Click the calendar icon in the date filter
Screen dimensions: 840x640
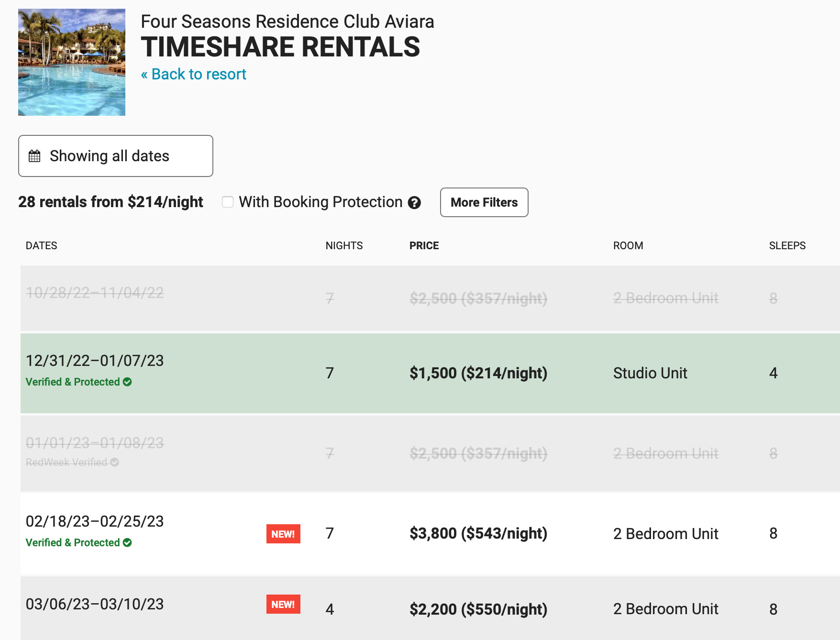(x=34, y=155)
